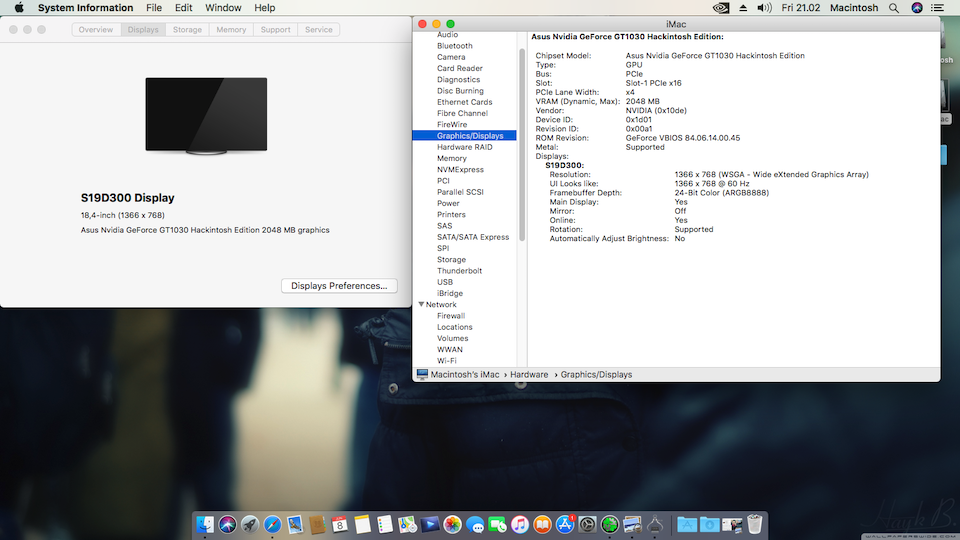
Task: Open Trash in the Dock
Action: 754,525
